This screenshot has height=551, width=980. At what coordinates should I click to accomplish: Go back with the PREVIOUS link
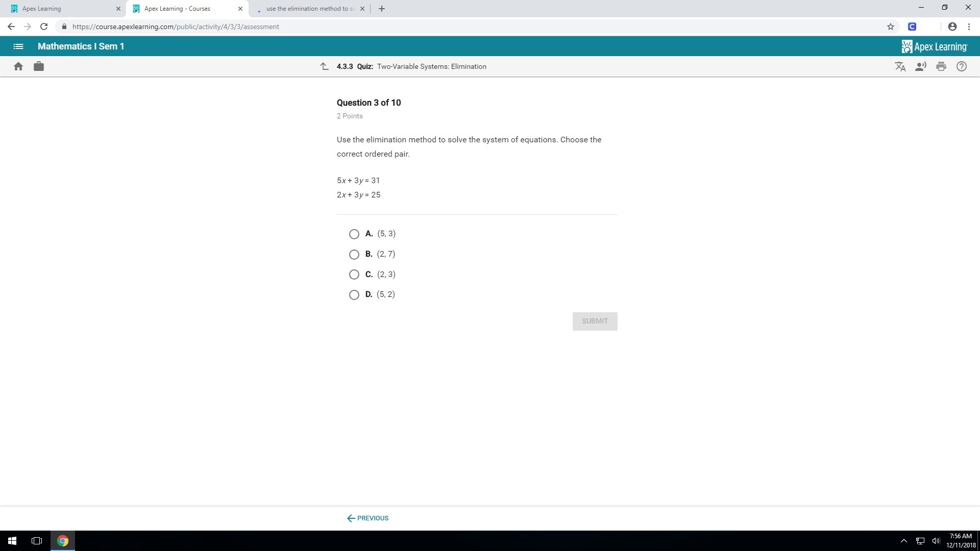point(368,518)
